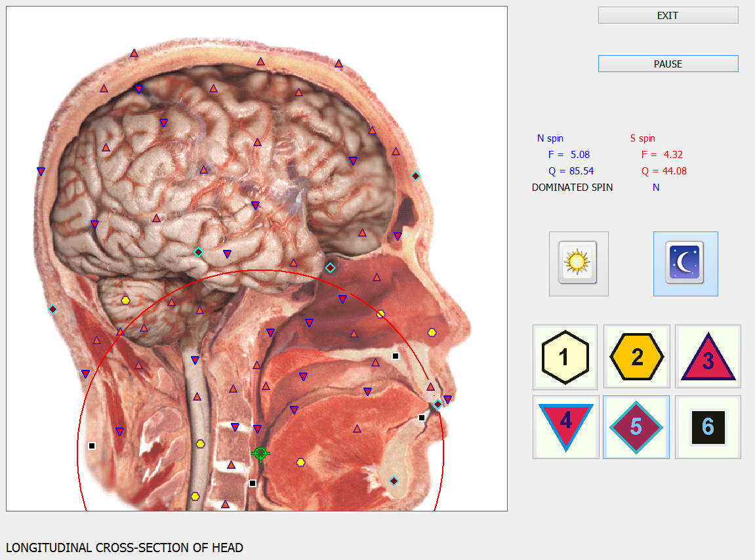The height and width of the screenshot is (560, 755).
Task: Click the cyan diamond on the chin
Action: (394, 481)
